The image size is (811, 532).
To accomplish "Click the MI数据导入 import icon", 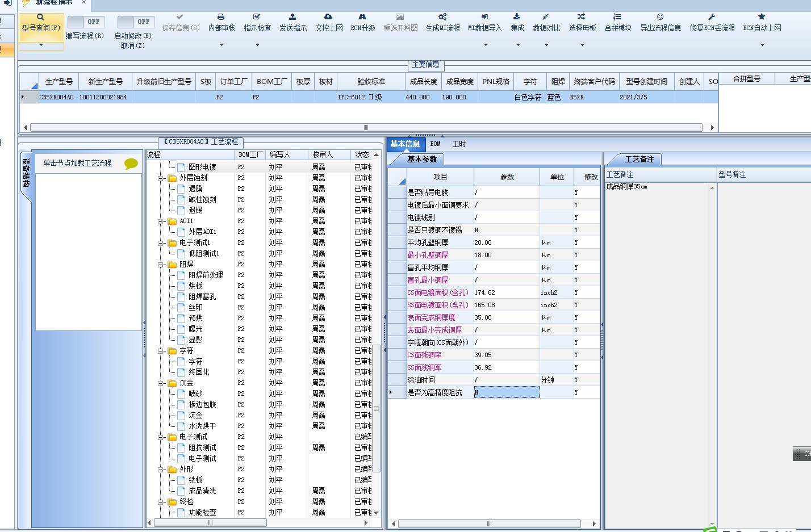I will 484,17.
